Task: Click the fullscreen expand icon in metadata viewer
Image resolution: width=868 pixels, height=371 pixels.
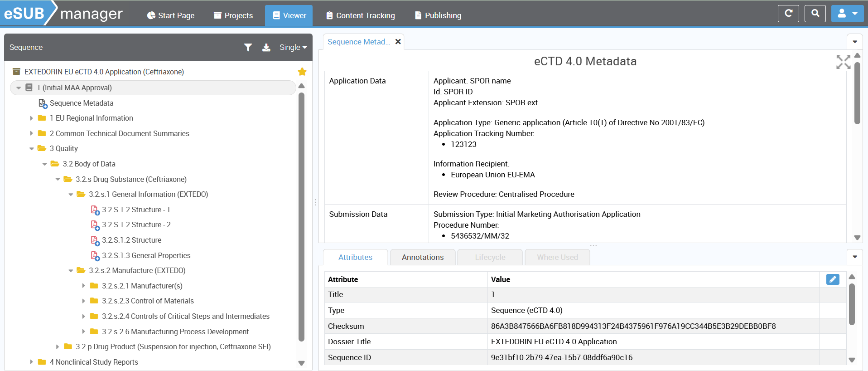Action: click(843, 62)
